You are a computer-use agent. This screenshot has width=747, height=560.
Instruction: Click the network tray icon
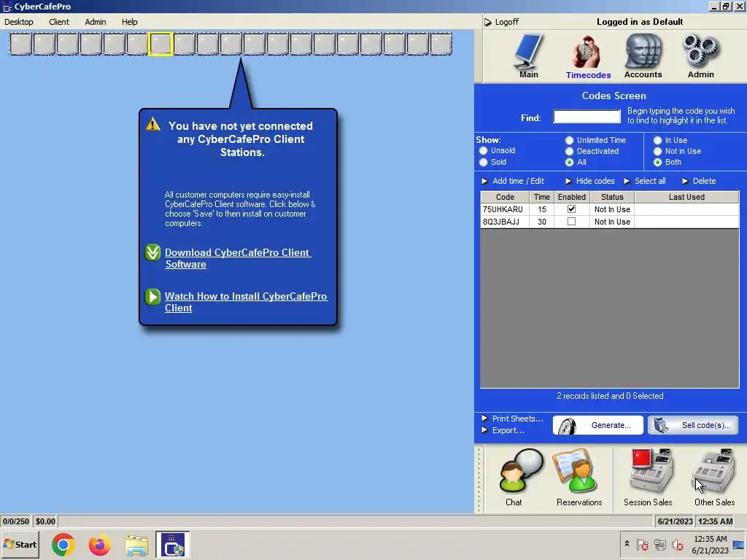659,544
